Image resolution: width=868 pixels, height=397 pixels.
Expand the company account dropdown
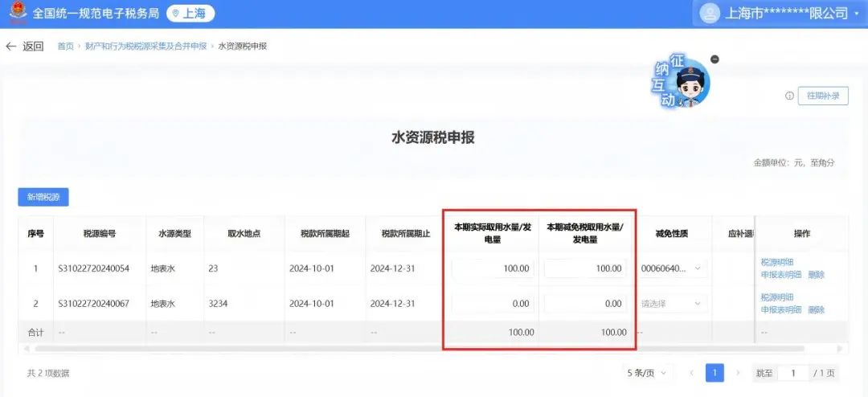(857, 14)
